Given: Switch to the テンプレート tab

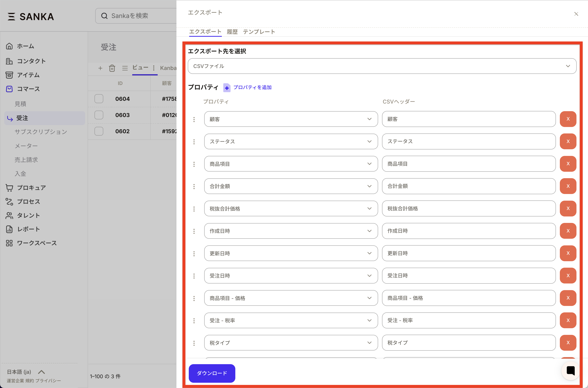Looking at the screenshot, I should click(x=259, y=32).
